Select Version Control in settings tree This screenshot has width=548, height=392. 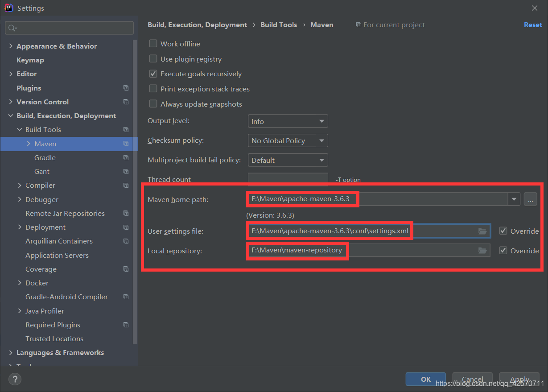(42, 102)
